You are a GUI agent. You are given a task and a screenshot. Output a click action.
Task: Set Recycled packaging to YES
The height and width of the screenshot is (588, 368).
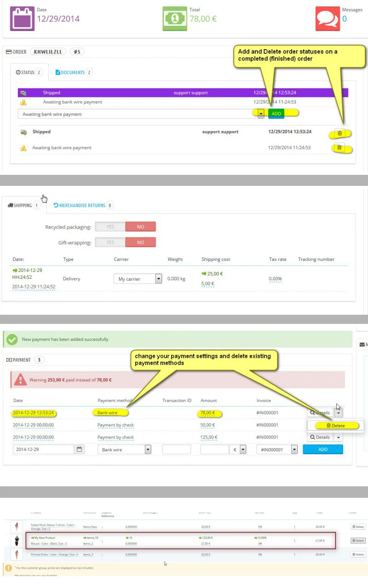click(110, 227)
